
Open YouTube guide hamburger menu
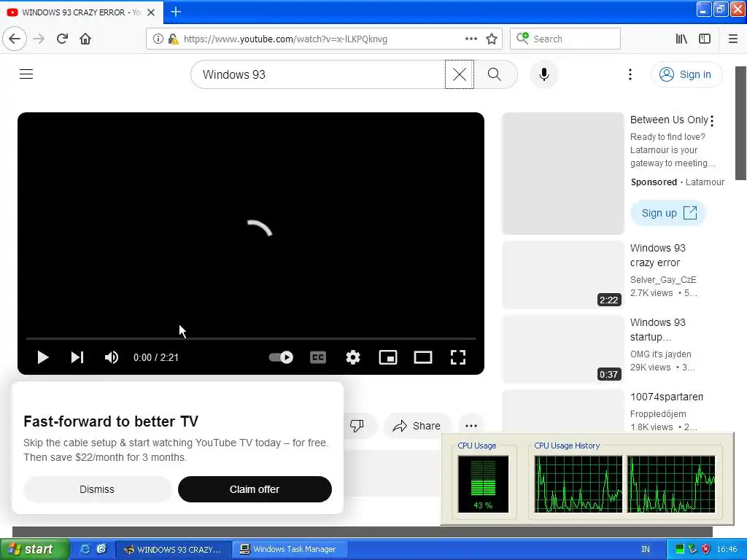(26, 74)
